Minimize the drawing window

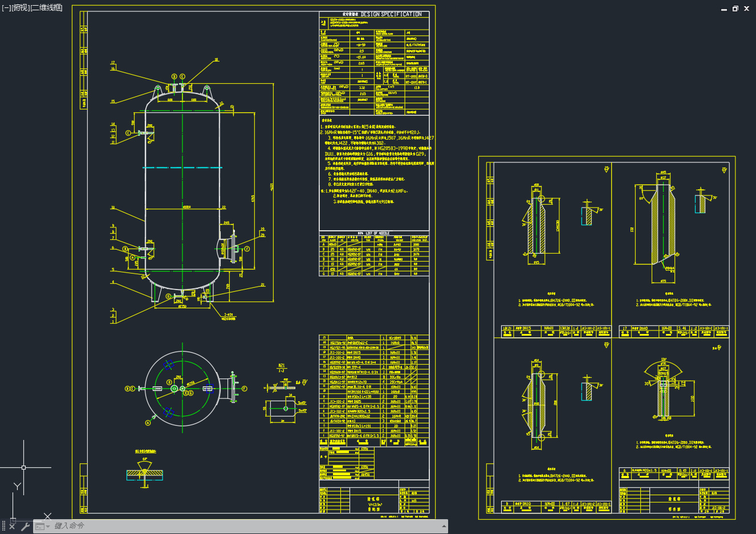coord(724,9)
